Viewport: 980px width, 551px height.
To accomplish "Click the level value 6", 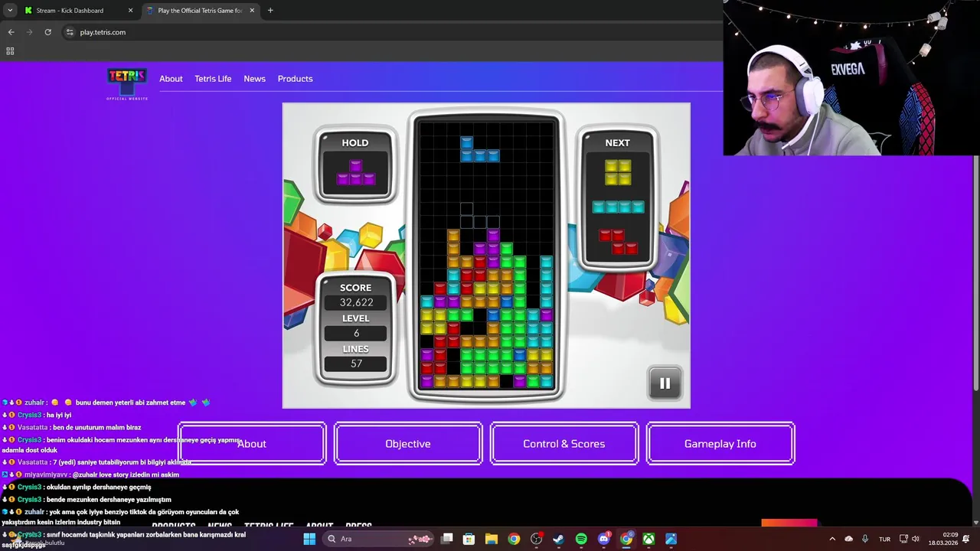I will click(356, 333).
